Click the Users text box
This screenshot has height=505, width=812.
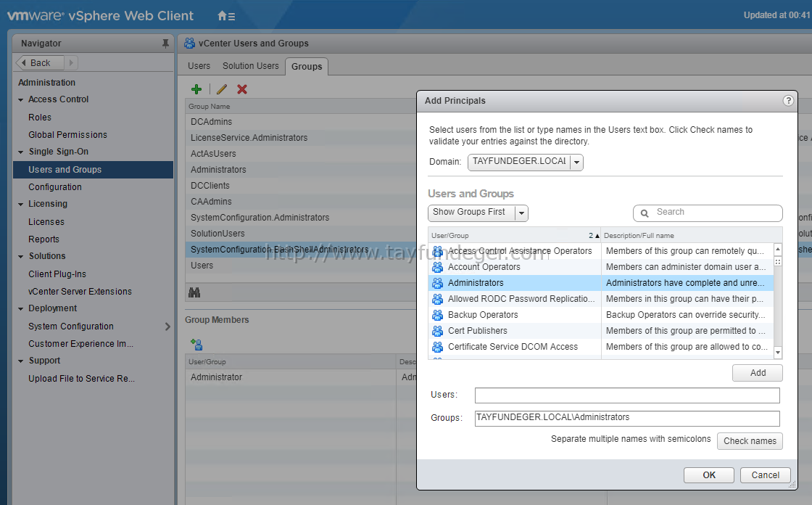click(x=627, y=395)
